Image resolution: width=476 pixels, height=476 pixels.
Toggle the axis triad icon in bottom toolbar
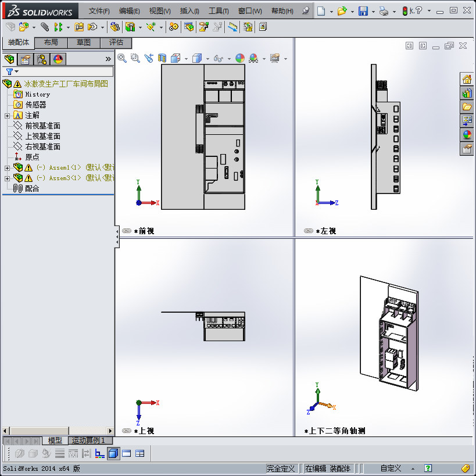pyautogui.click(x=99, y=453)
